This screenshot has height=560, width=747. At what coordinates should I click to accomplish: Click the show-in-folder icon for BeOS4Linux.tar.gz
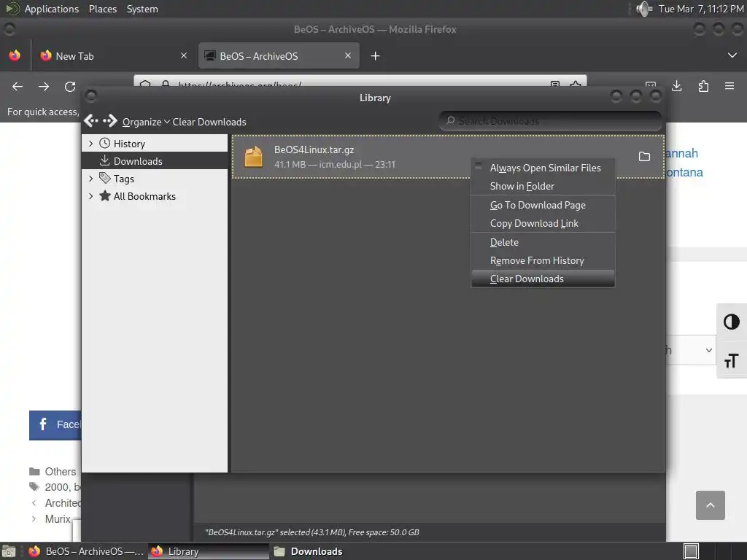(x=644, y=157)
